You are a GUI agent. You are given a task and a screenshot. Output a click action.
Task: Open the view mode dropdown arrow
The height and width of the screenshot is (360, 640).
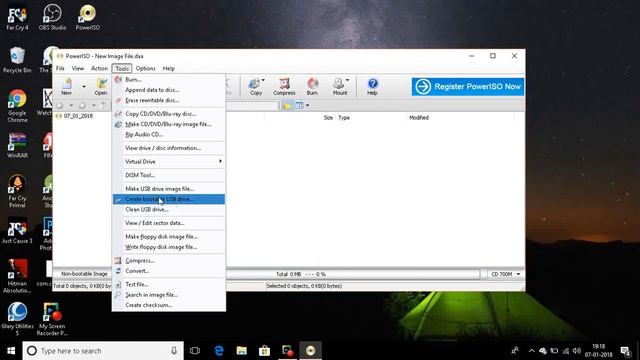click(307, 106)
